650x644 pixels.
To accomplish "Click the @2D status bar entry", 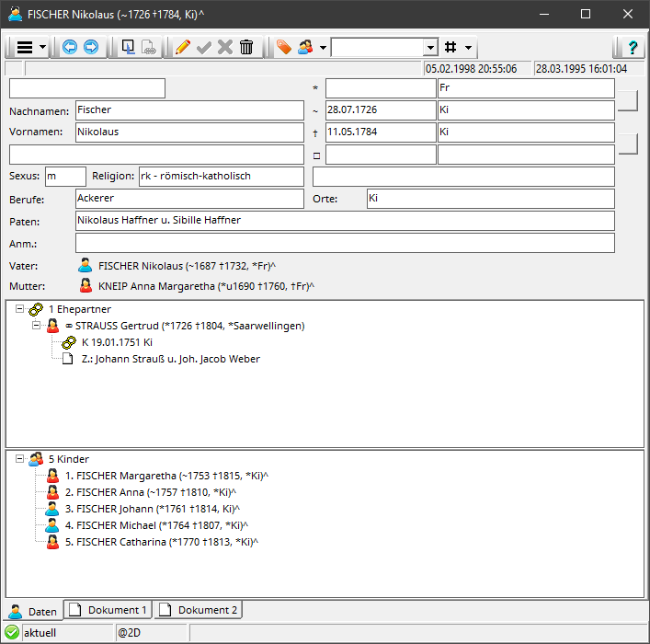I will (151, 633).
